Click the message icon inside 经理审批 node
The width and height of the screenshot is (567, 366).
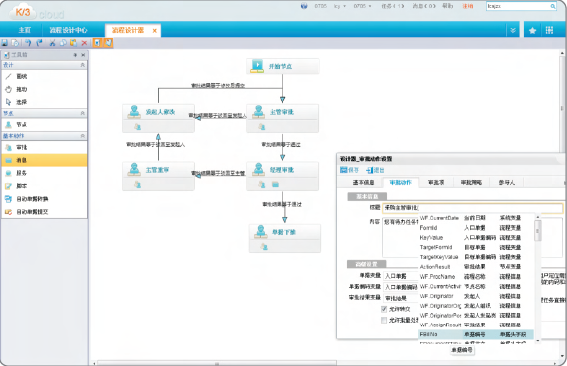(275, 185)
